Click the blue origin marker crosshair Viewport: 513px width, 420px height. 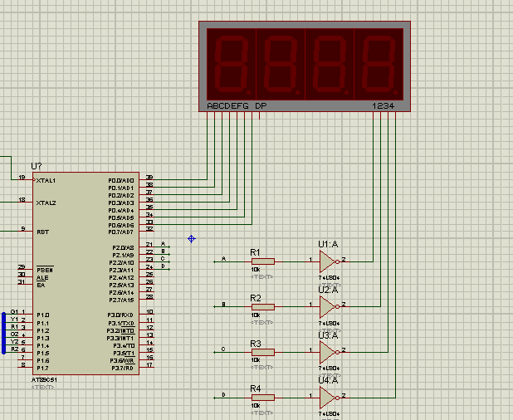tap(192, 239)
